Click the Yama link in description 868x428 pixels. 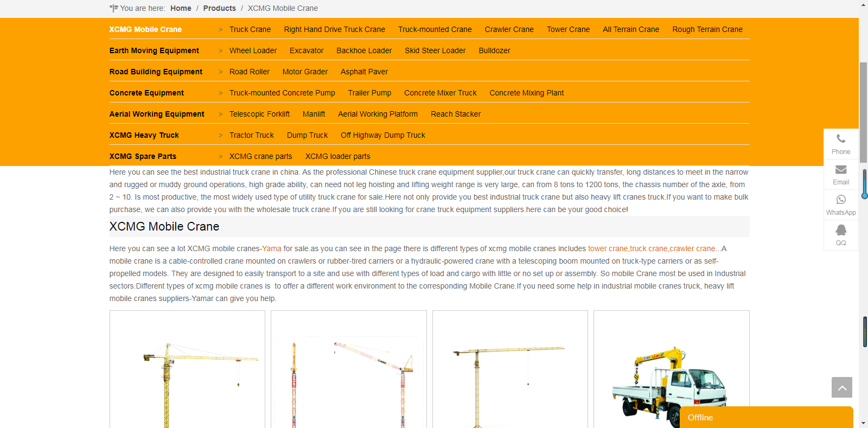(x=272, y=248)
